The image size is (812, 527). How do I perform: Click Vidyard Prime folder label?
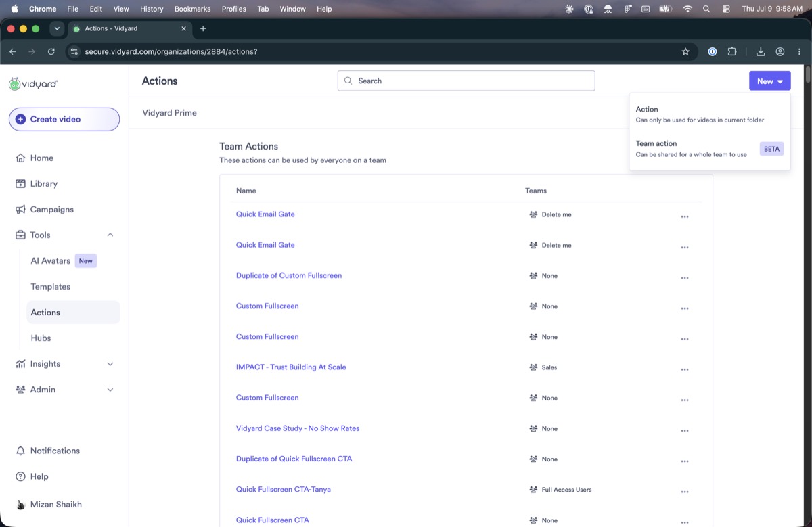click(169, 113)
